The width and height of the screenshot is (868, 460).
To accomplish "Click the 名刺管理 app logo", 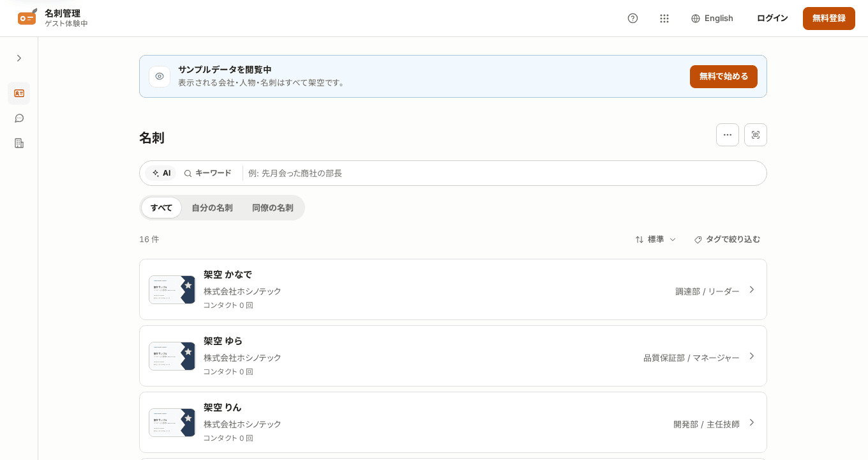I will pos(27,17).
